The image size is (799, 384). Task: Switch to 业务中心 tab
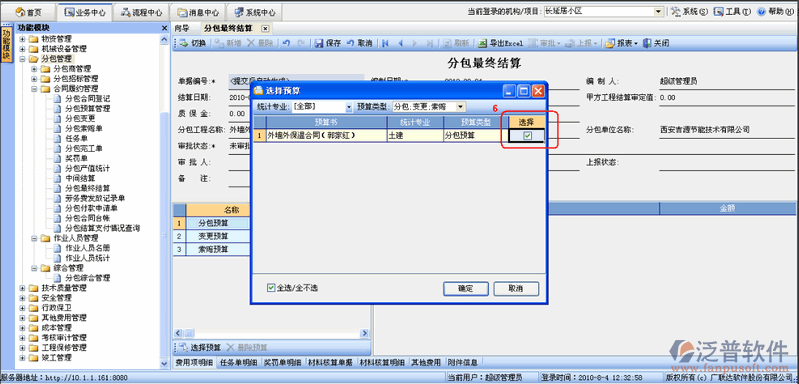[85, 12]
